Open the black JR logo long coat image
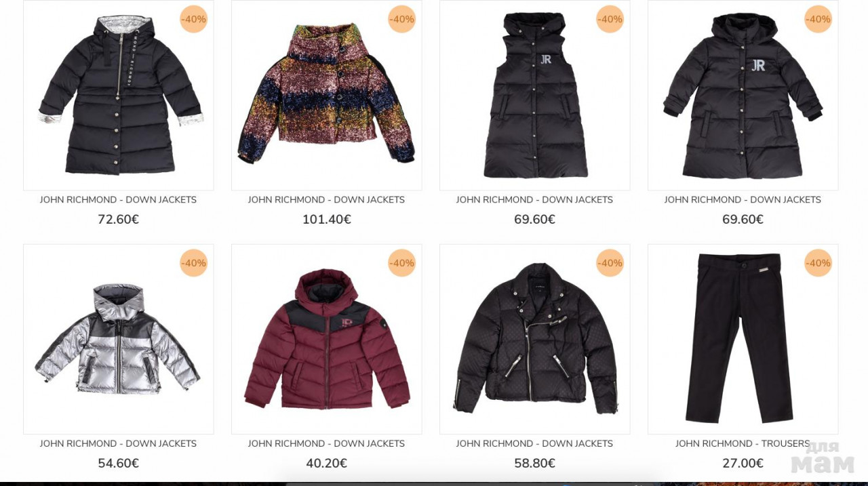Screen dimensions: 868x486 tap(743, 96)
